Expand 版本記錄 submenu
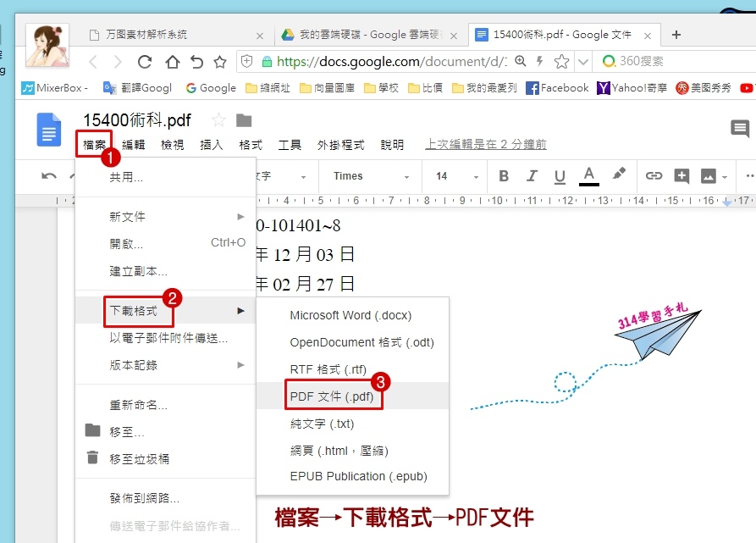This screenshot has width=756, height=543. click(165, 365)
